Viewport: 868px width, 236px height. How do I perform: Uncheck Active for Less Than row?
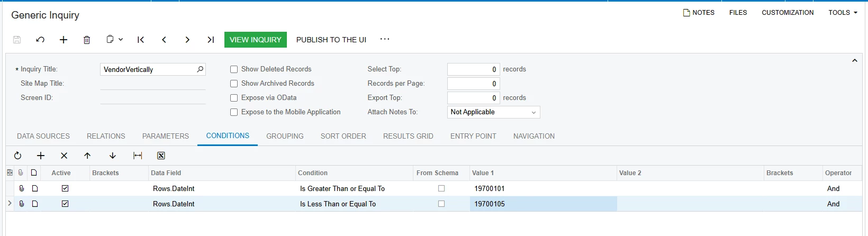pos(65,204)
